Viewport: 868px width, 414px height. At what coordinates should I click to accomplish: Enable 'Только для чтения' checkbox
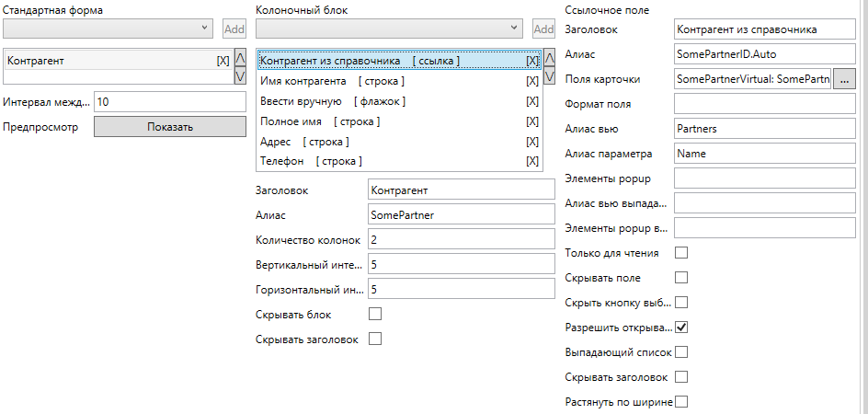[x=681, y=252]
